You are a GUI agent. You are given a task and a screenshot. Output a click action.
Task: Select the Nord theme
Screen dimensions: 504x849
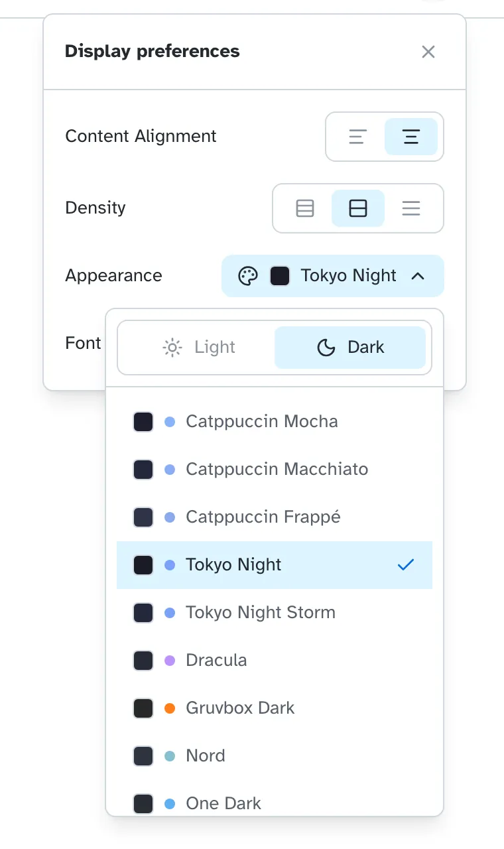[x=275, y=756]
